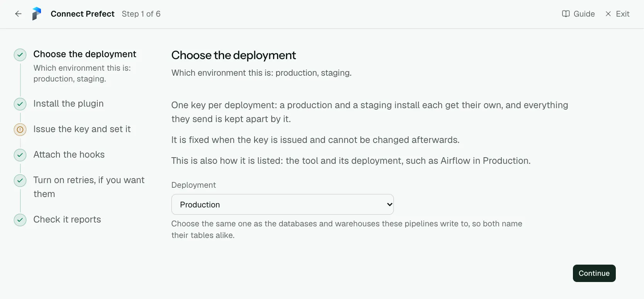The width and height of the screenshot is (644, 299).
Task: Click the Step 1 of 6 indicator
Action: point(141,14)
